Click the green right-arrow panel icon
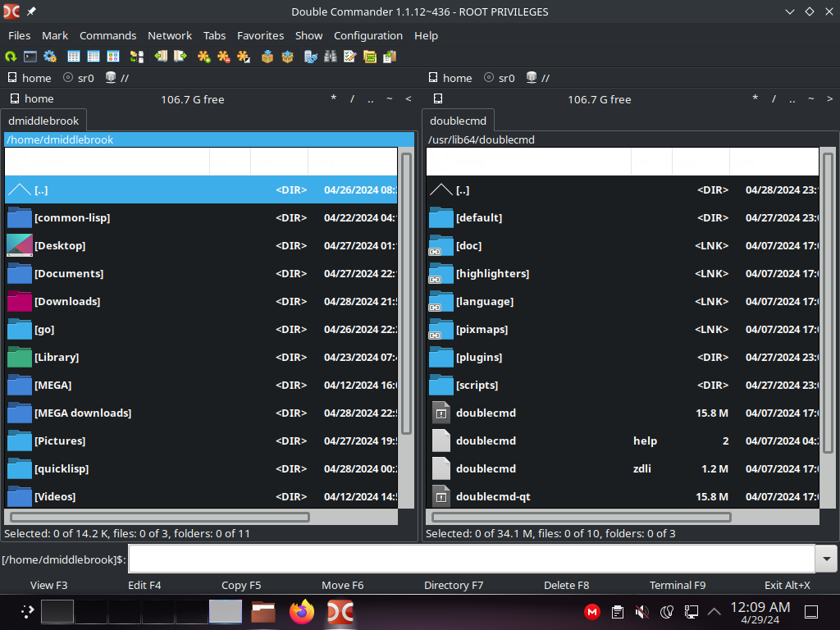840x630 pixels. point(180,57)
